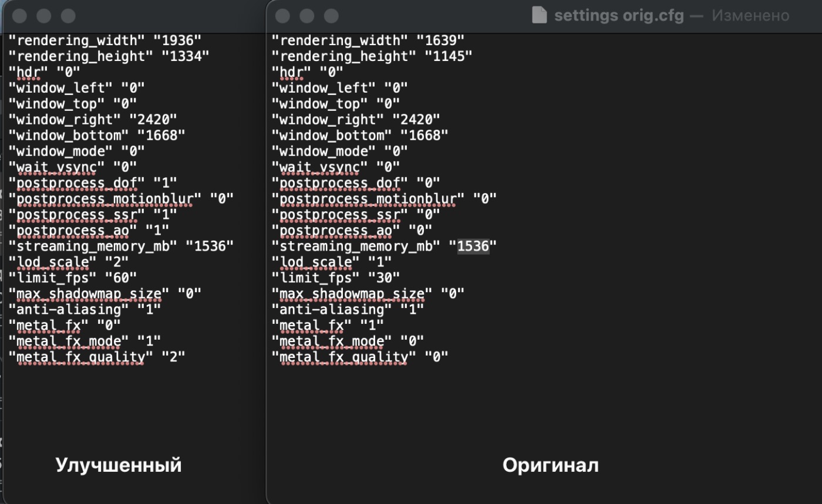The image size is (822, 504).
Task: Click the highlighted 1536 value in original
Action: coord(473,246)
